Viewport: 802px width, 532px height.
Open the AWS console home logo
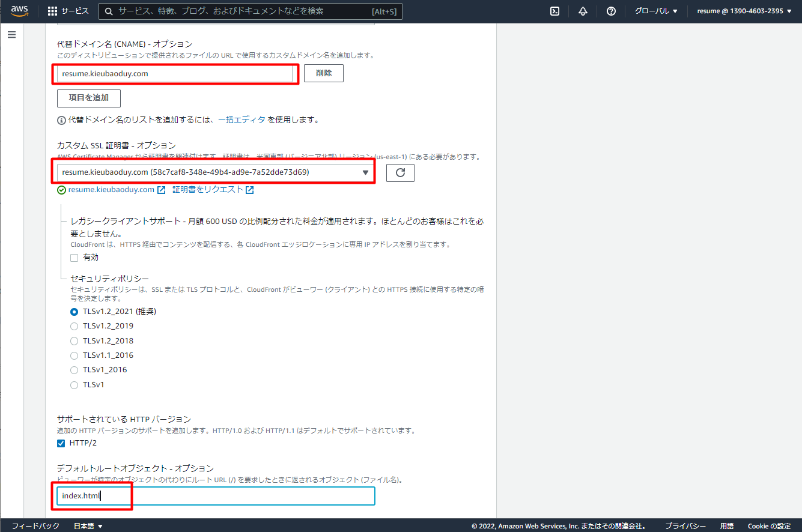pos(20,11)
